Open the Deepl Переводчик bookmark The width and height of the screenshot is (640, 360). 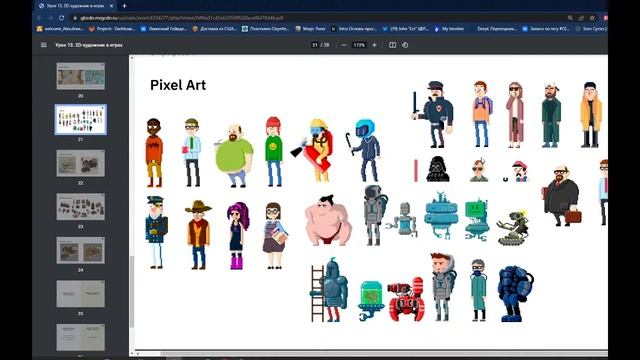click(x=496, y=29)
